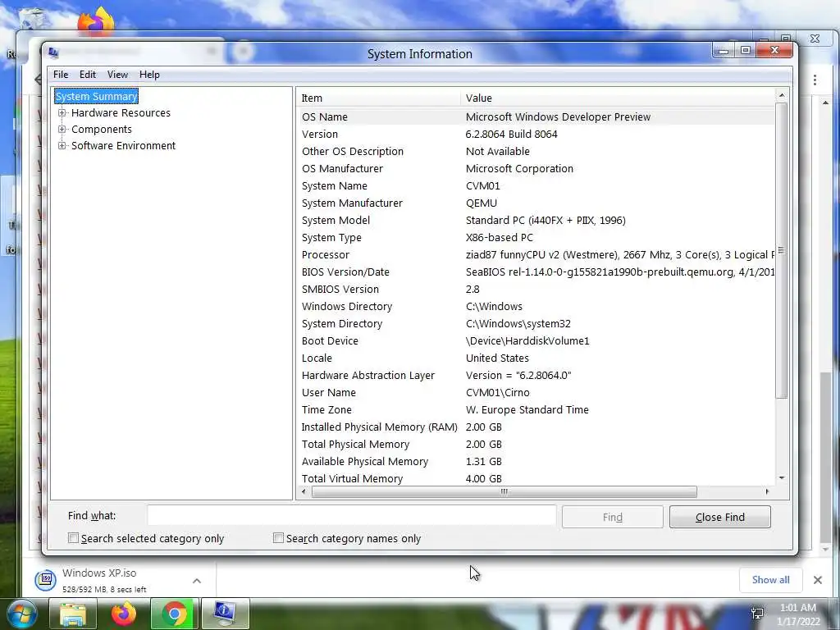Click the horizontal scrollbar thumb in details pane
Viewport: 840px width, 630px height.
tap(504, 491)
